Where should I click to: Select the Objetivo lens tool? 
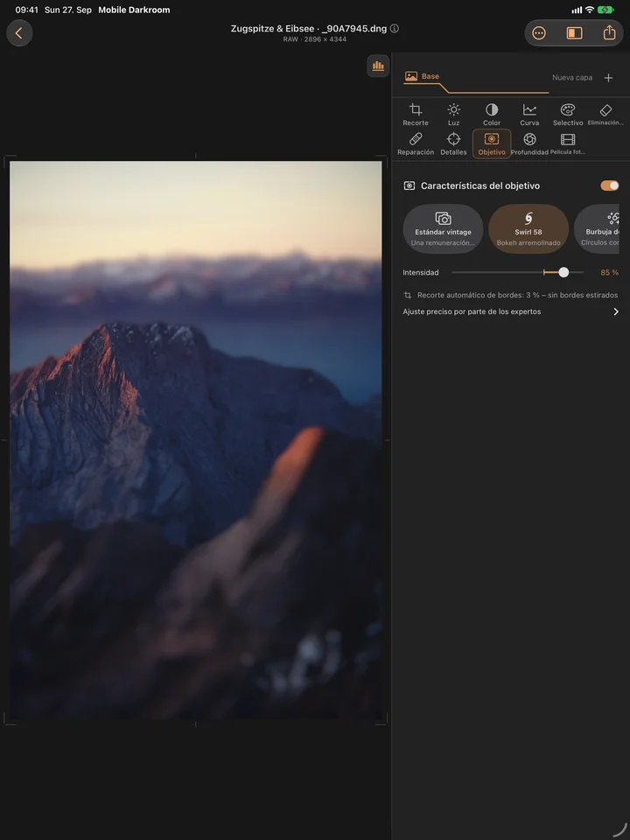click(492, 143)
